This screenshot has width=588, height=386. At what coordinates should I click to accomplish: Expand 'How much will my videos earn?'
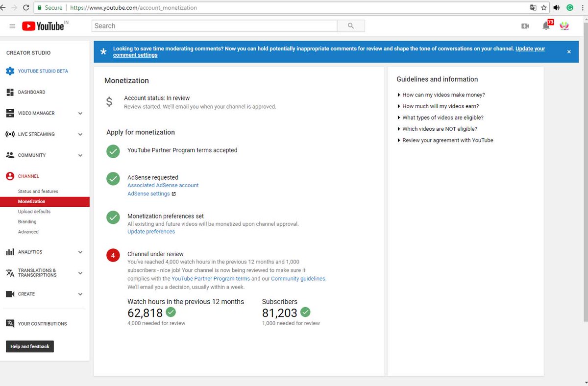click(x=438, y=106)
